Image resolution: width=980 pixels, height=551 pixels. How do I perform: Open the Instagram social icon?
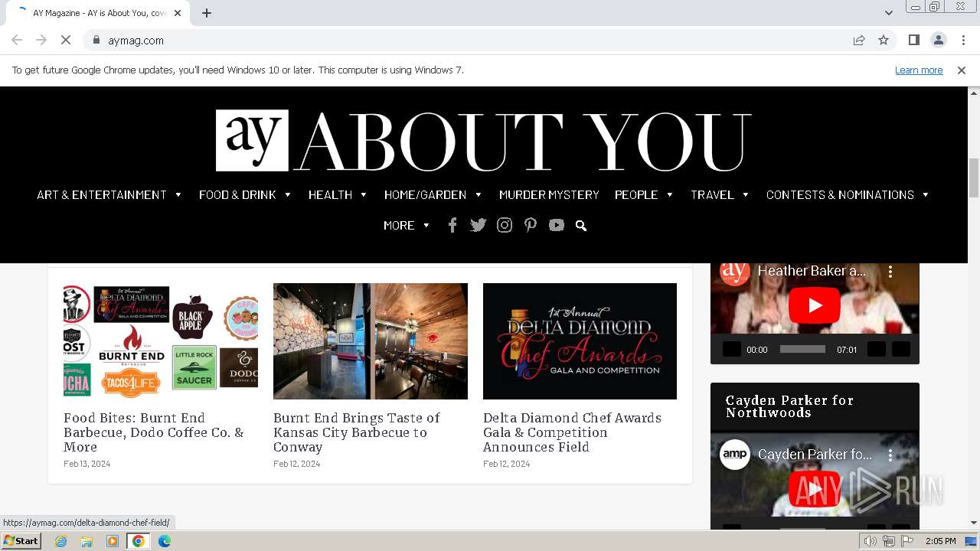coord(505,225)
